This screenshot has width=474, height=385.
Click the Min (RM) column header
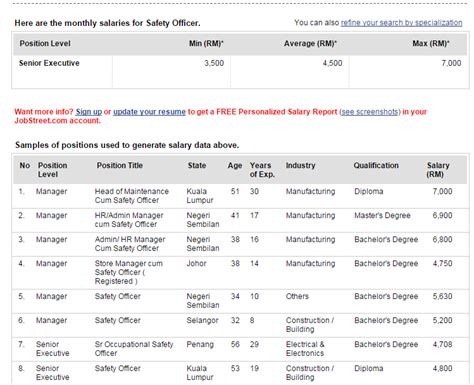coord(206,44)
